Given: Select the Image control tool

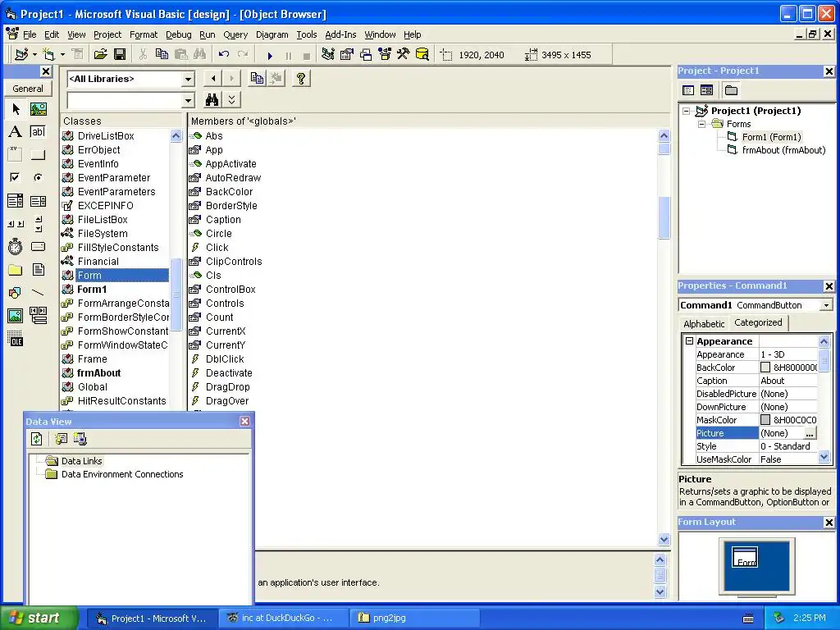Looking at the screenshot, I should pos(16,316).
